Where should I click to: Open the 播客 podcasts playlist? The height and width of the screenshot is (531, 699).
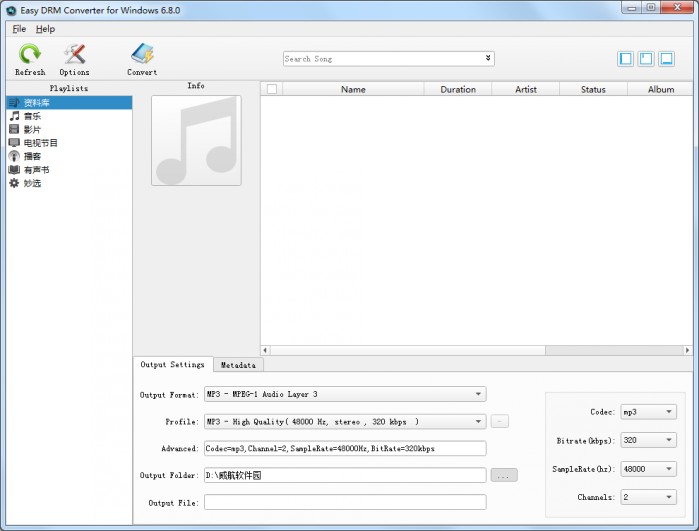click(69, 156)
